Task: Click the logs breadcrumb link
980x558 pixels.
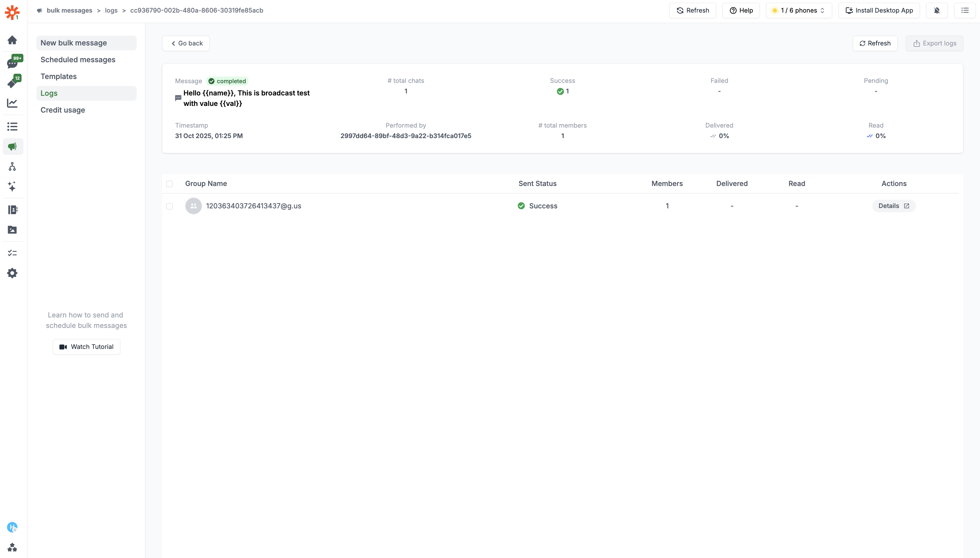Action: [x=111, y=10]
